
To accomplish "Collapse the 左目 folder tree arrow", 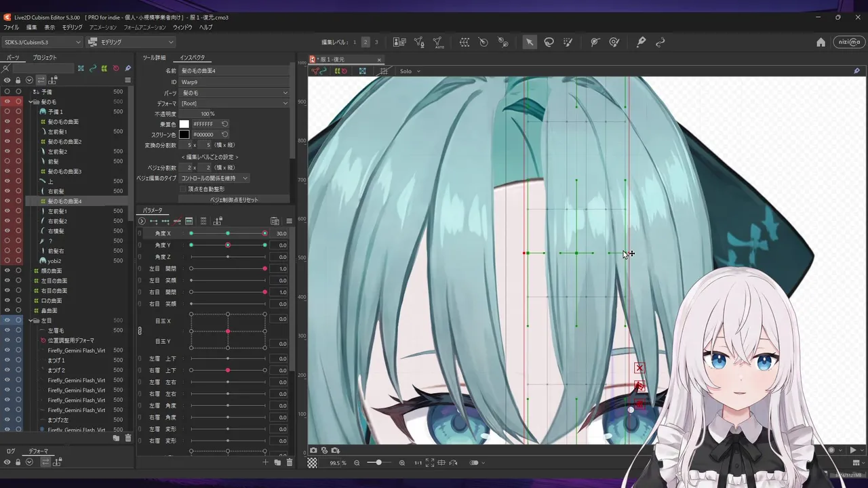I will (31, 321).
